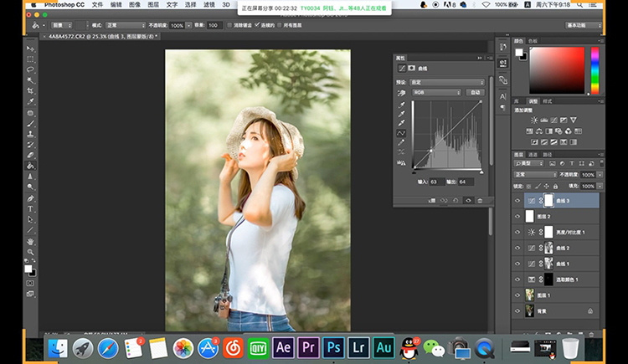Select the Hand tool
Image resolution: width=628 pixels, height=364 pixels.
[x=30, y=242]
